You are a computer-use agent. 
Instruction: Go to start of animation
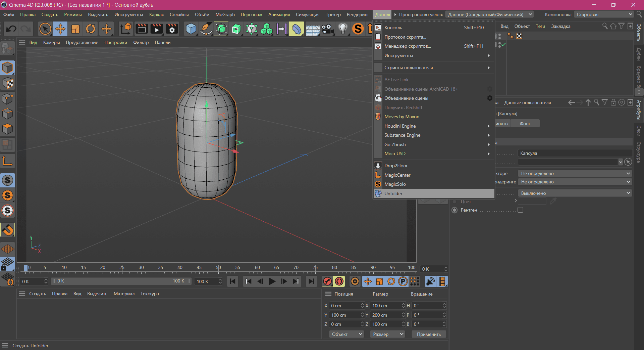pyautogui.click(x=232, y=281)
